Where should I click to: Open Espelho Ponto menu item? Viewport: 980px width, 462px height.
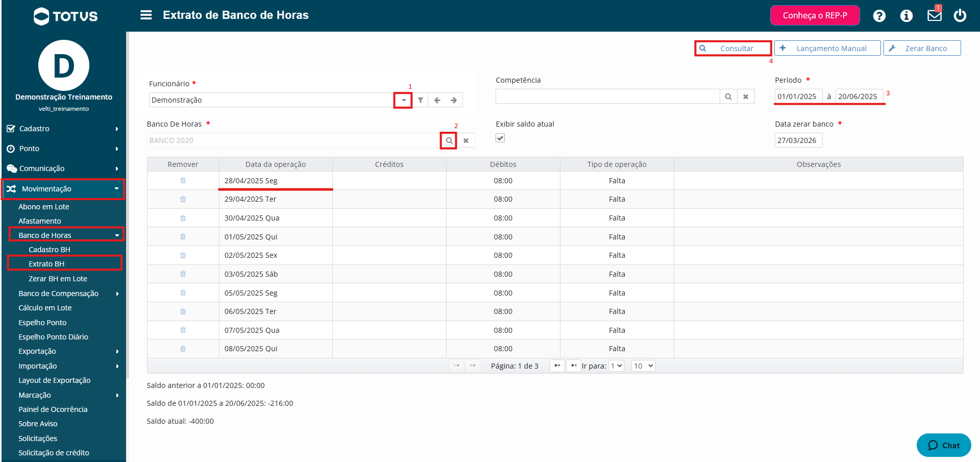[x=42, y=323]
